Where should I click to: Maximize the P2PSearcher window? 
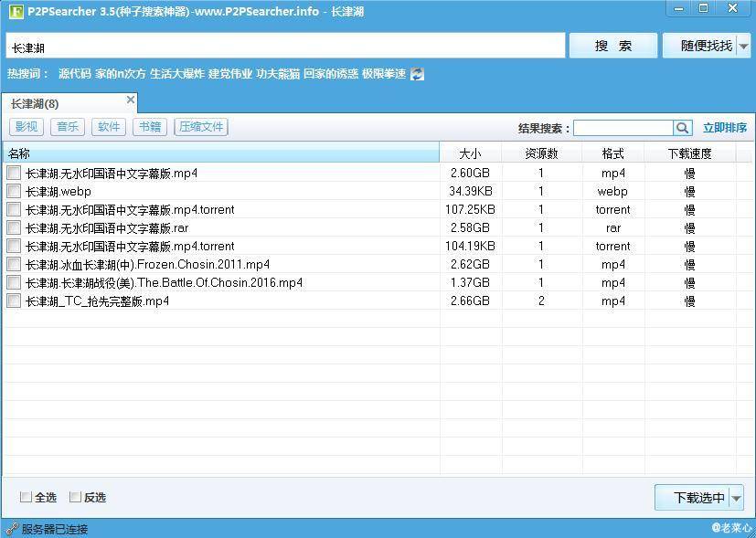pyautogui.click(x=704, y=8)
